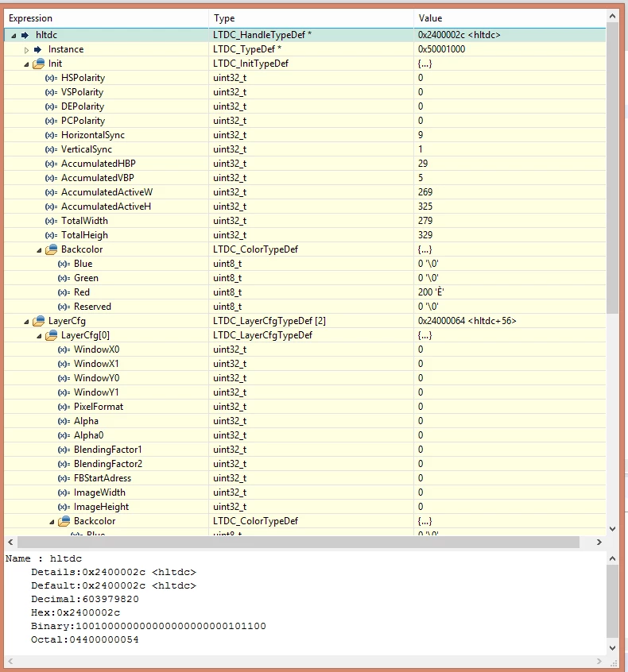The width and height of the screenshot is (628, 672).
Task: Click the hltdc pointer arrow icon
Action: pyautogui.click(x=25, y=35)
